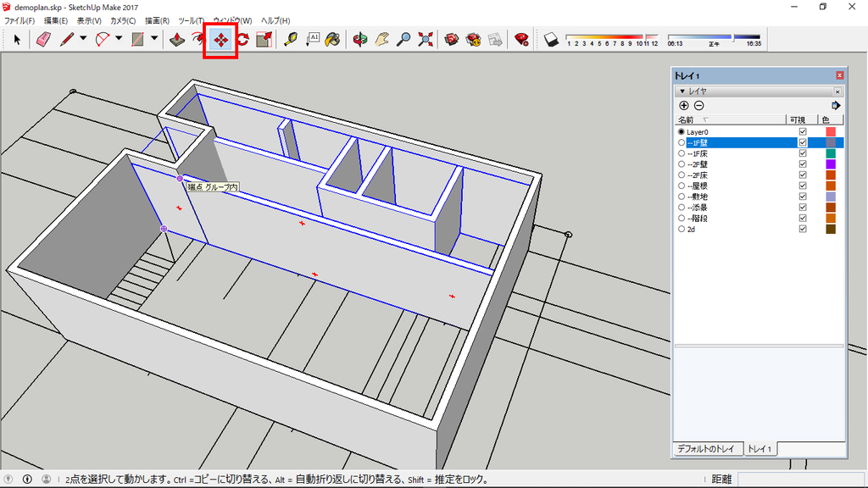
Task: Pick the Line pencil tool
Action: (67, 39)
